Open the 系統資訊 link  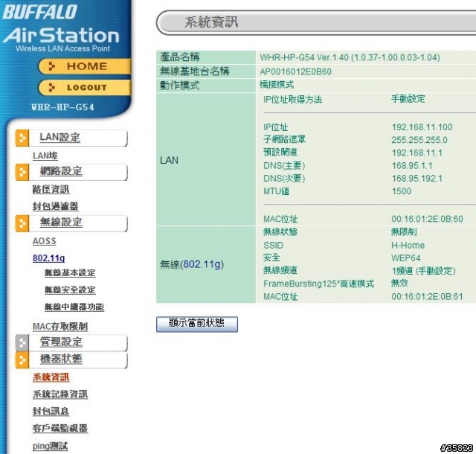point(51,377)
